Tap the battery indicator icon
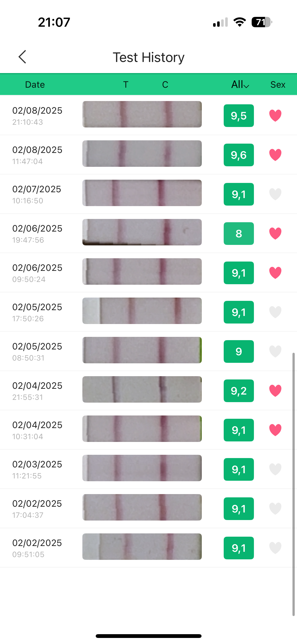297x644 pixels. tap(262, 22)
